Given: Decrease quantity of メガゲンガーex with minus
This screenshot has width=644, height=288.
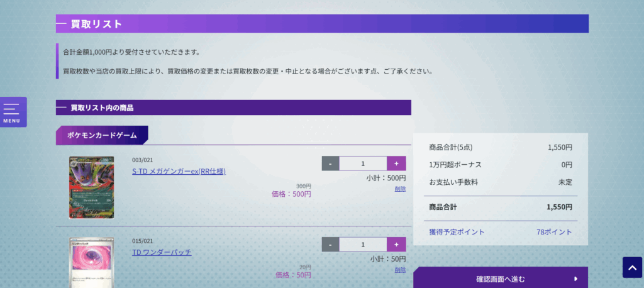Looking at the screenshot, I should click(x=330, y=163).
